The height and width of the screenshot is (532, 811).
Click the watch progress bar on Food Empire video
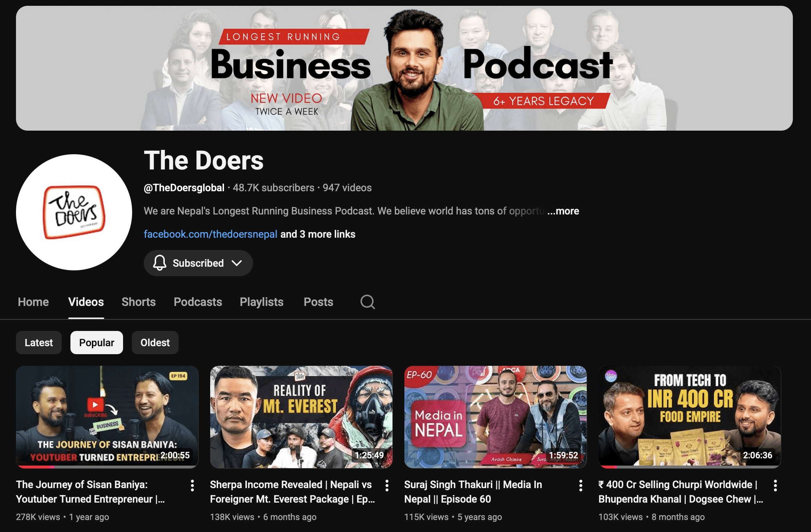(690, 467)
